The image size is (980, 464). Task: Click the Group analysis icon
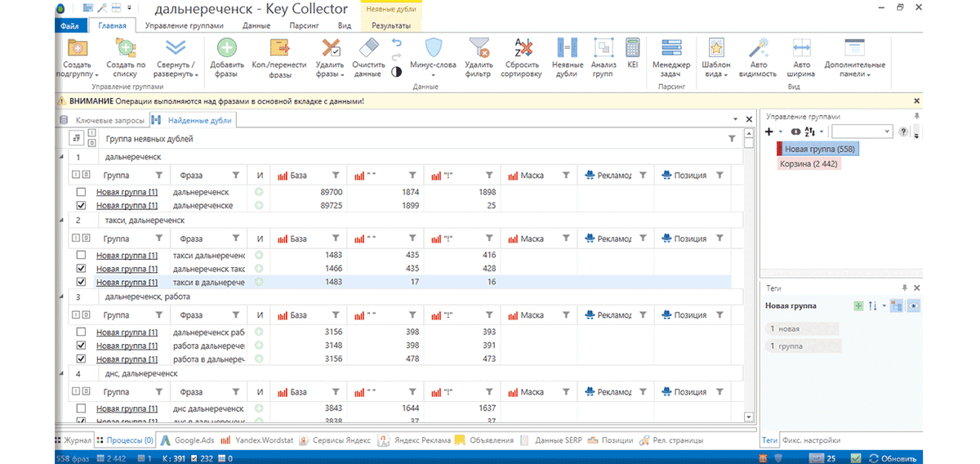click(x=603, y=47)
